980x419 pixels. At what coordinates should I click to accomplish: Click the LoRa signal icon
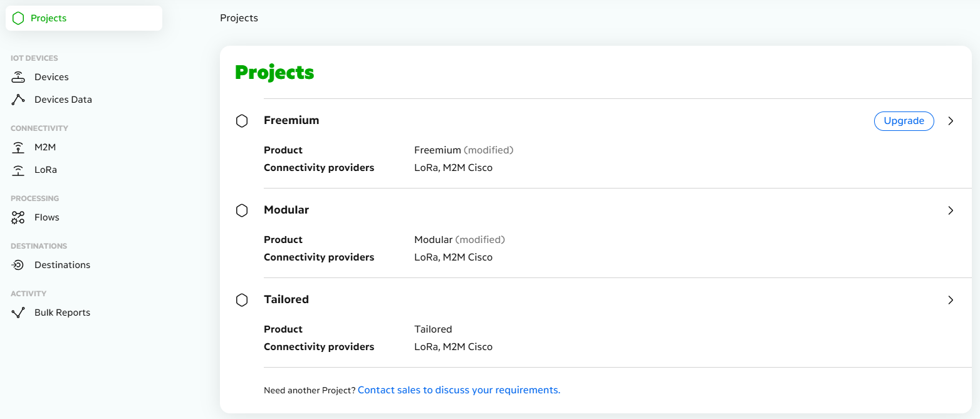[x=18, y=170]
